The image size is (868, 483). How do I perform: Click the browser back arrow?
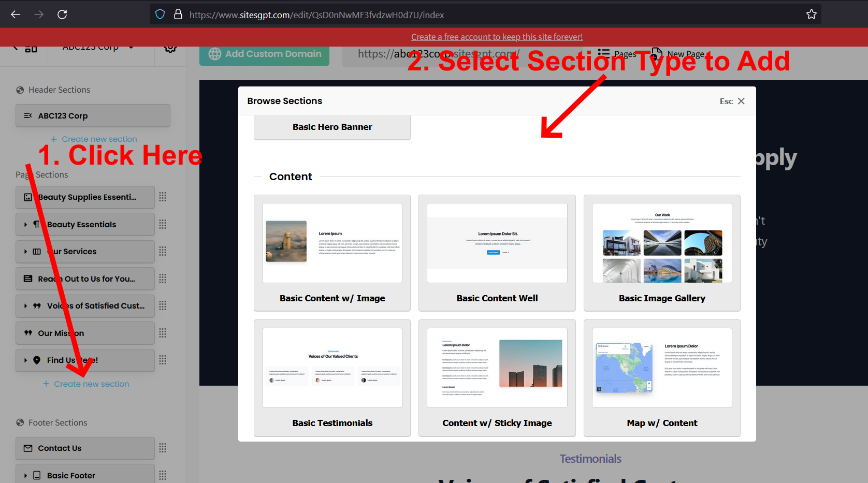point(16,14)
